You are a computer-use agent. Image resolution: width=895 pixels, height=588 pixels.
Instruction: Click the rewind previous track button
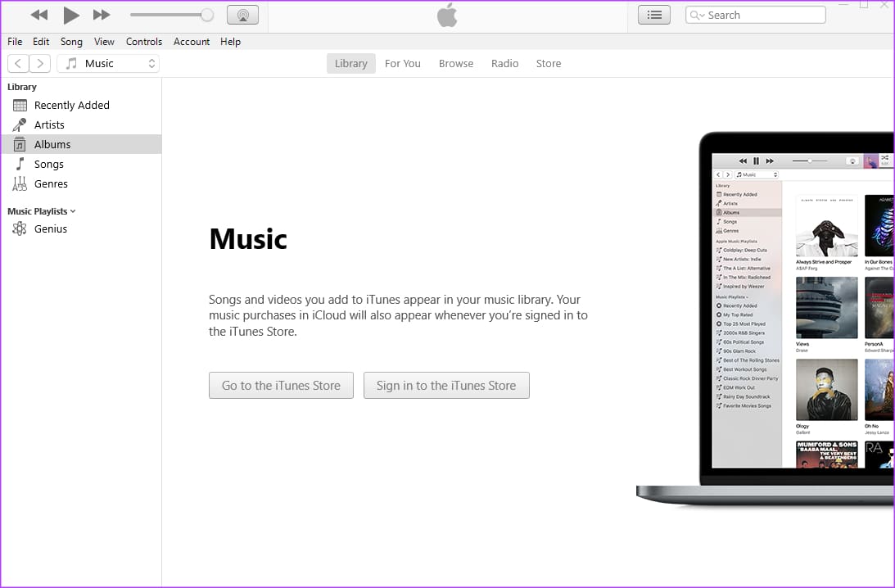point(38,15)
